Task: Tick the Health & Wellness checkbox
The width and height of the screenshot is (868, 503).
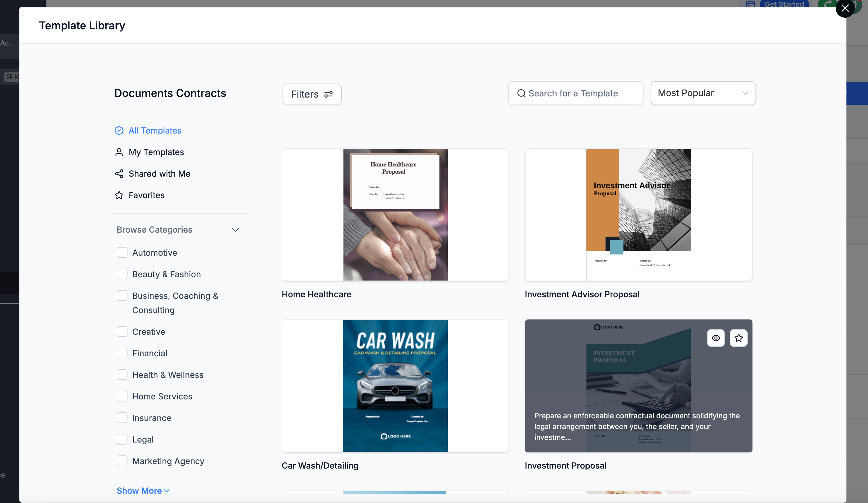Action: [x=122, y=375]
